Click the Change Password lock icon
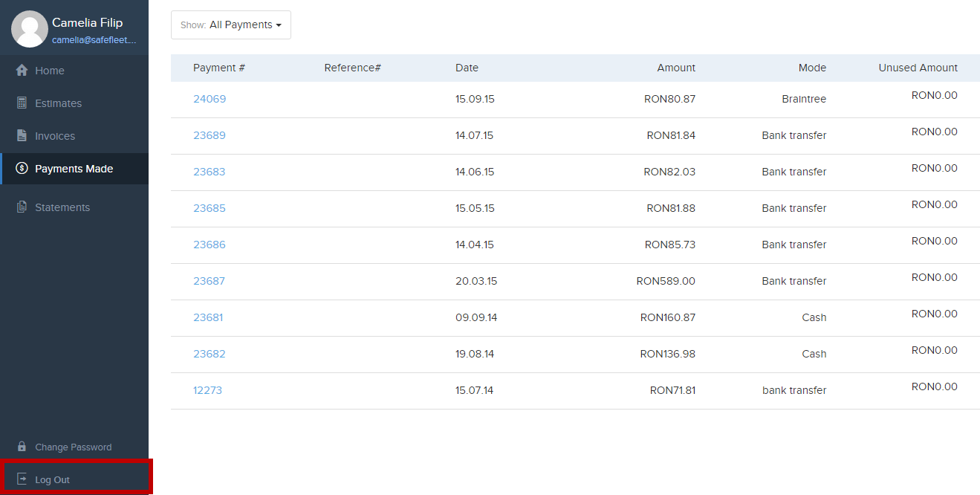The image size is (980, 495). pyautogui.click(x=22, y=447)
